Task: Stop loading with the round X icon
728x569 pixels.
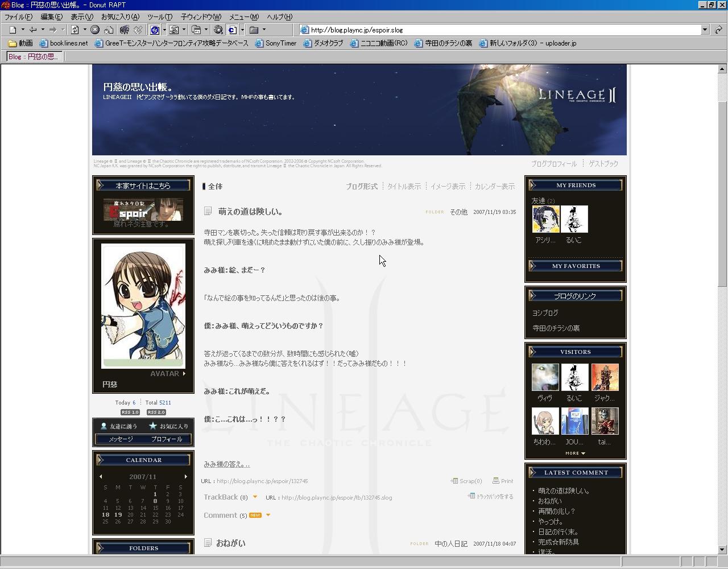Action: [95, 30]
